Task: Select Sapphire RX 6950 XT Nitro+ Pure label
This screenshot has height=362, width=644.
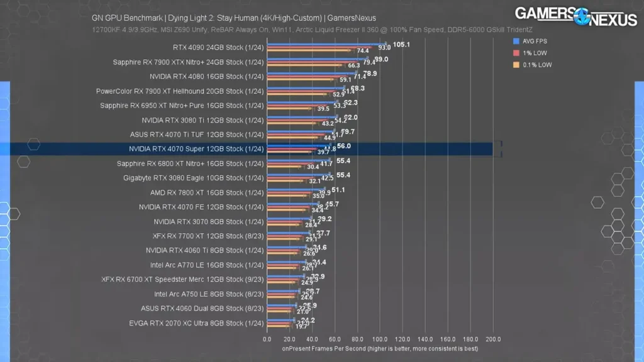Action: (182, 106)
